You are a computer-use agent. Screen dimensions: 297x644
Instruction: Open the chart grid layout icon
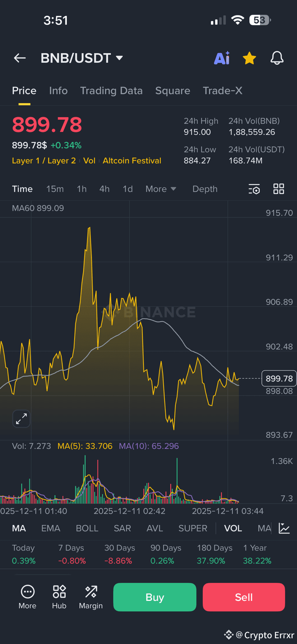(279, 189)
